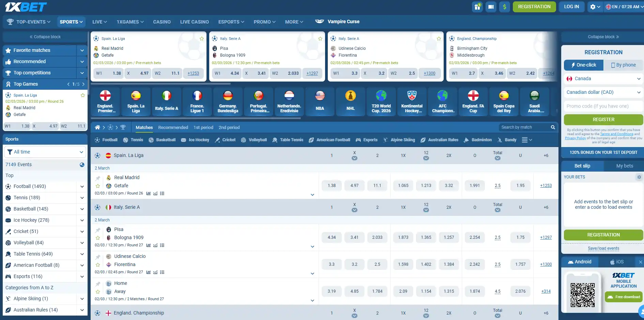Select the By phone registration tab
Viewport: 644px width, 320px height.
623,65
